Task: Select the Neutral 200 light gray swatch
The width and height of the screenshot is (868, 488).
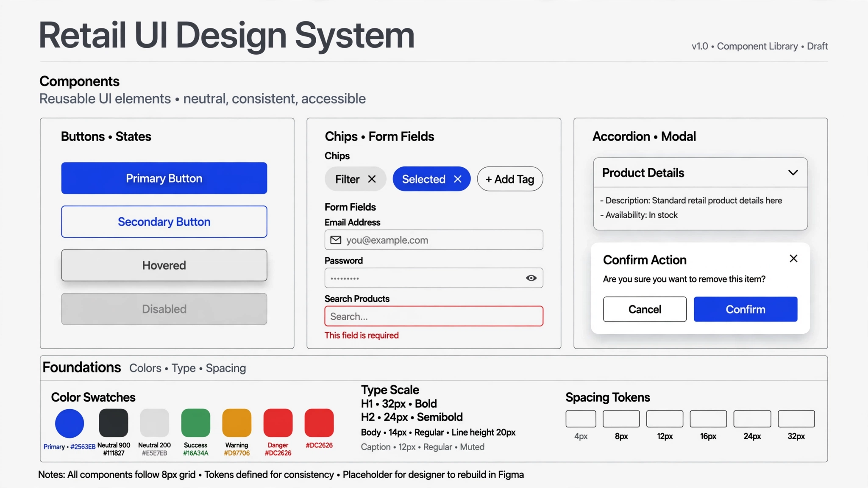Action: pos(155,423)
